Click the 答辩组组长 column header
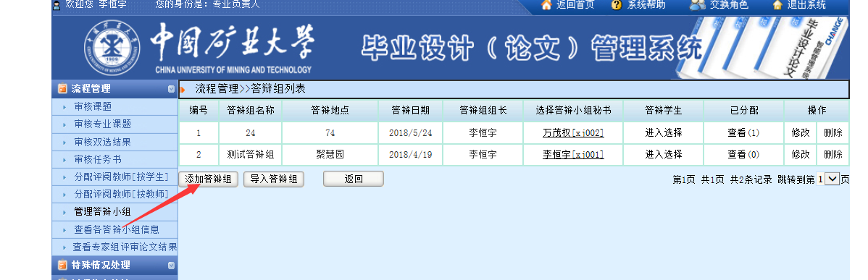 483,110
